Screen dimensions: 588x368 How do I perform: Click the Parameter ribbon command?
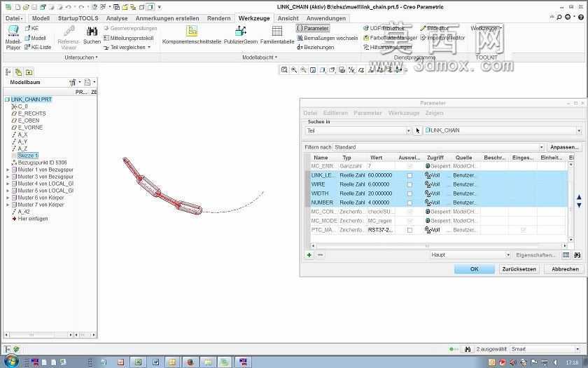[x=313, y=28]
